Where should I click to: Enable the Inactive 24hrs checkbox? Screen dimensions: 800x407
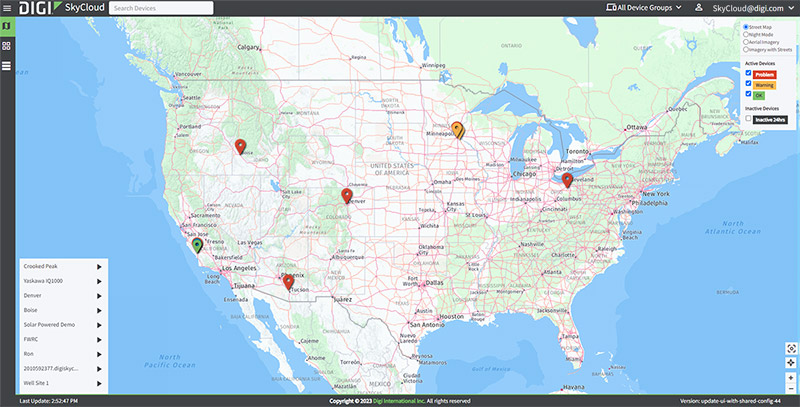pyautogui.click(x=748, y=119)
